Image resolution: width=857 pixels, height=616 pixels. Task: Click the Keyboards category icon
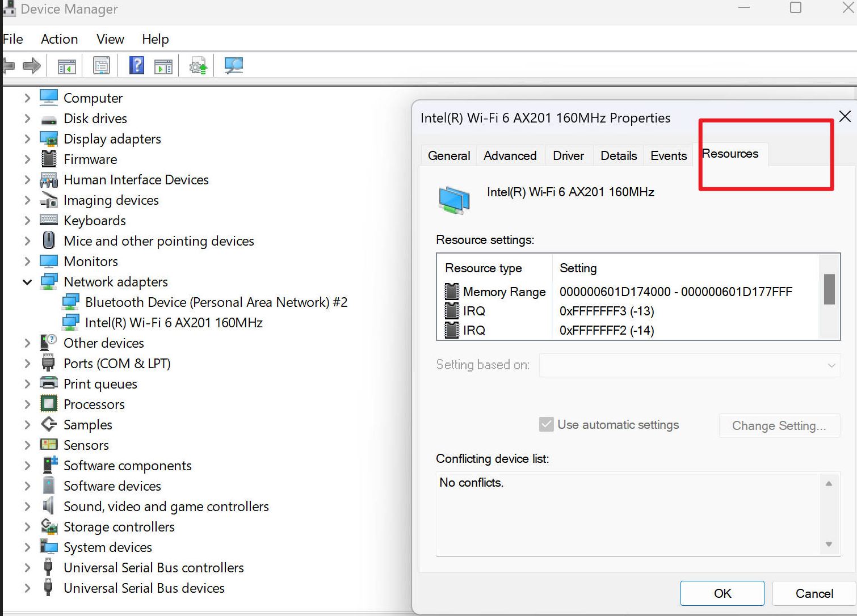(x=49, y=220)
